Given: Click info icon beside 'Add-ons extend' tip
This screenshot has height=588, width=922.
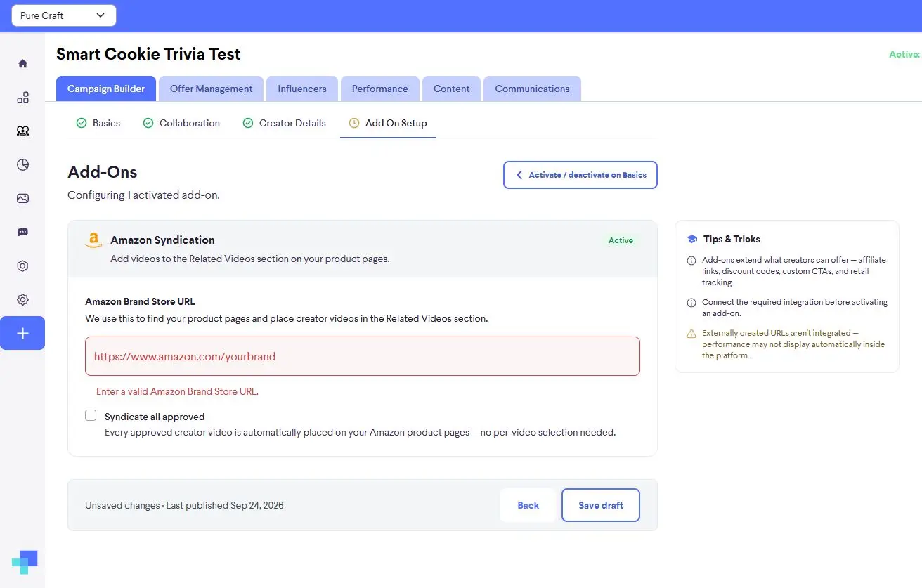Looking at the screenshot, I should pos(691,261).
